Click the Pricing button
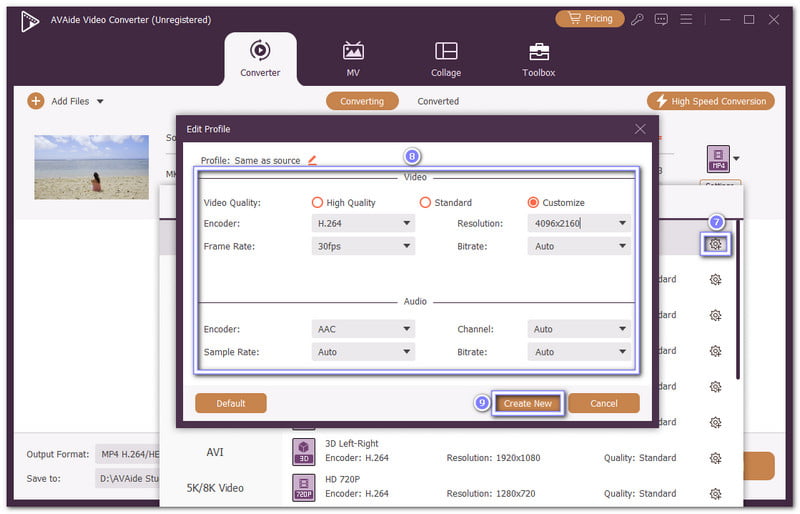 (x=590, y=19)
